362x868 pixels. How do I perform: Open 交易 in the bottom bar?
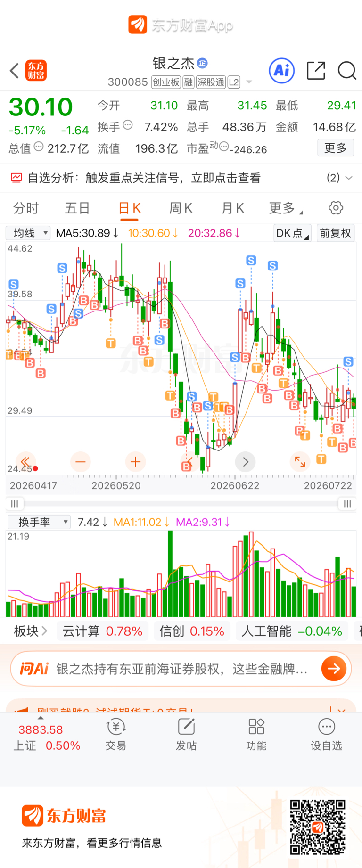[116, 735]
